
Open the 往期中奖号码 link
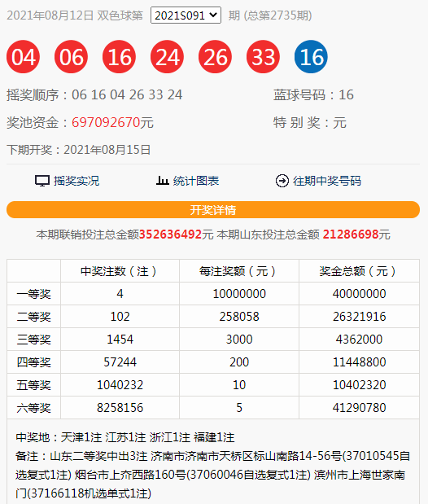tap(327, 181)
